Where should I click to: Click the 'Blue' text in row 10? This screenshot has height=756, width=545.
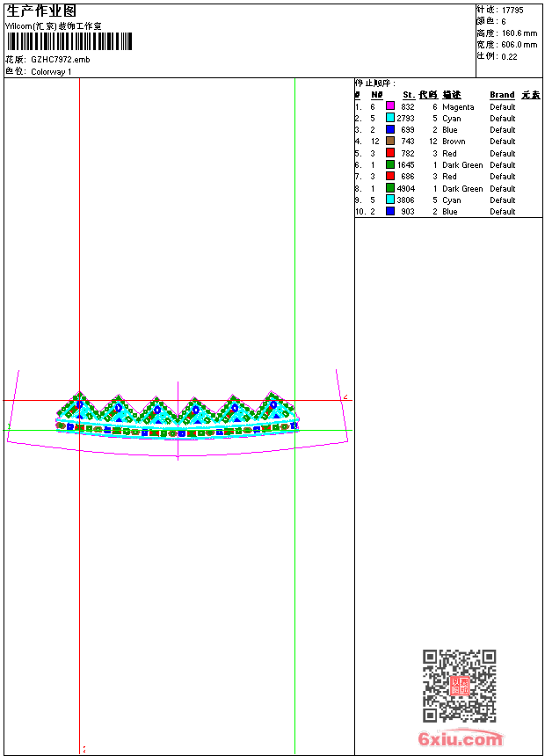[x=450, y=212]
